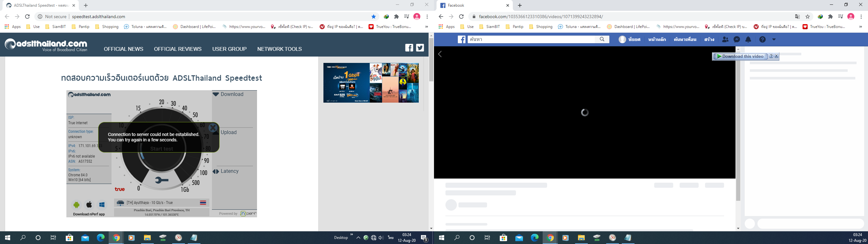This screenshot has height=244, width=868.
Task: Click the bookmark star in speedtest window
Action: point(373,17)
